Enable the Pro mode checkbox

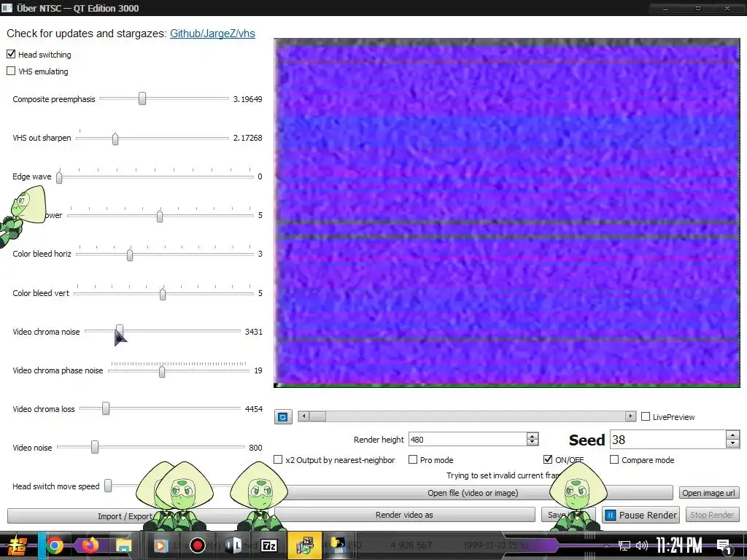point(413,459)
